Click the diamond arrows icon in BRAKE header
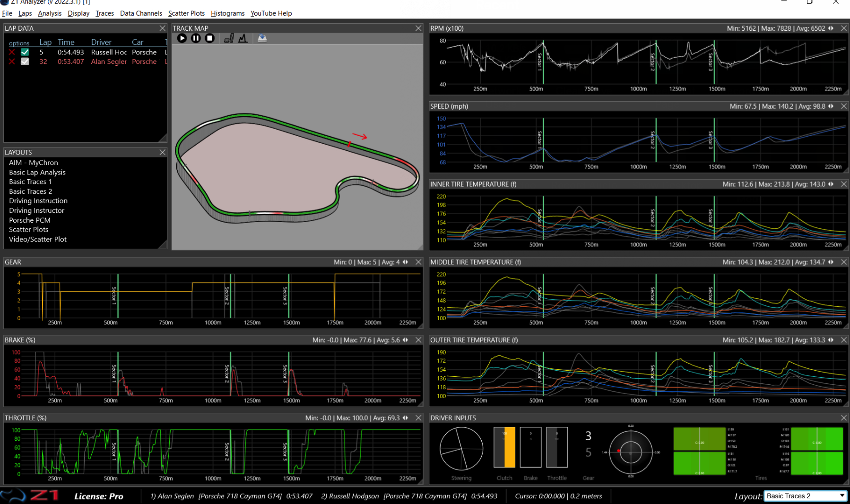Viewport: 850px width, 504px height. point(405,340)
